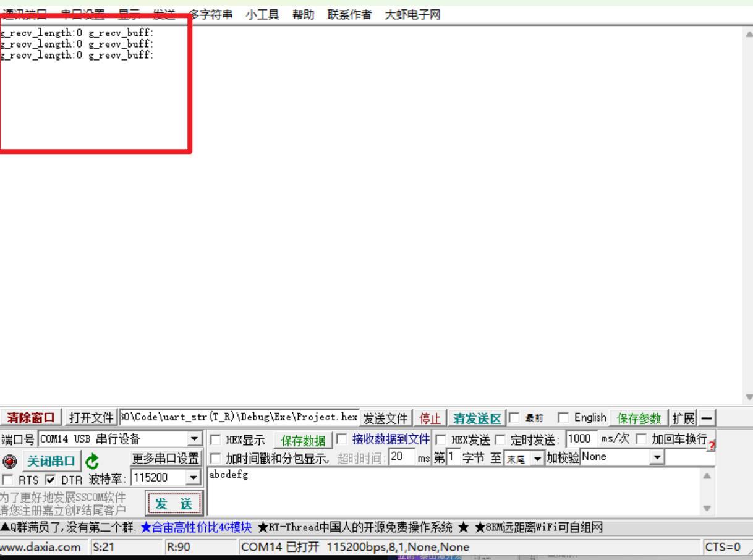Click the red question mark help icon

pos(712,447)
